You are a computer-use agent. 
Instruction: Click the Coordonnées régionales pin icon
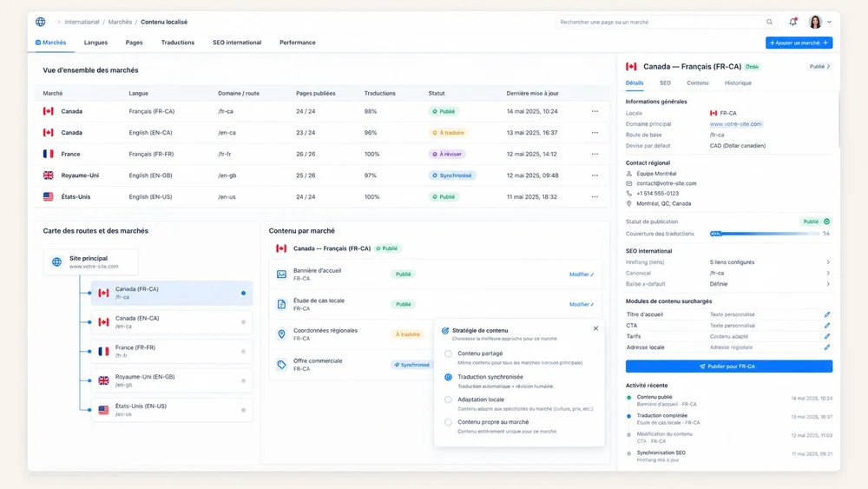281,334
